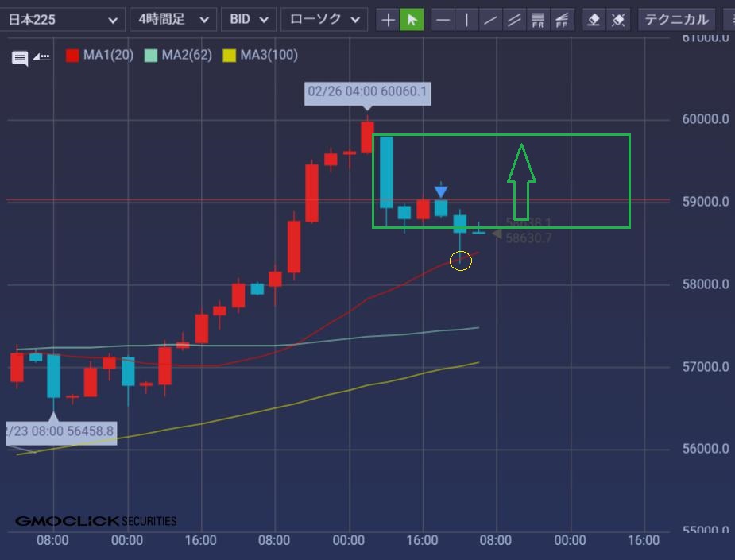This screenshot has height=560, width=735.
Task: Click the erase-all drawings icon
Action: coord(617,20)
